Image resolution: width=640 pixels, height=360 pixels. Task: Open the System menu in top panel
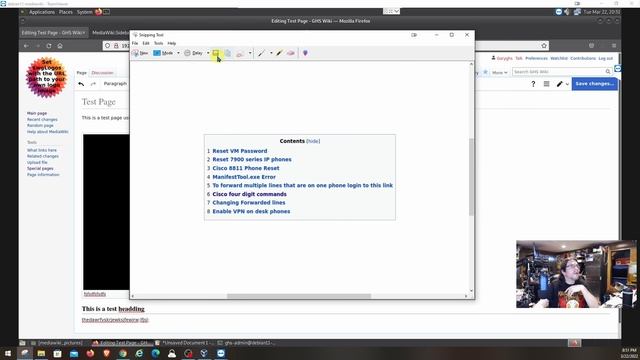[84, 12]
